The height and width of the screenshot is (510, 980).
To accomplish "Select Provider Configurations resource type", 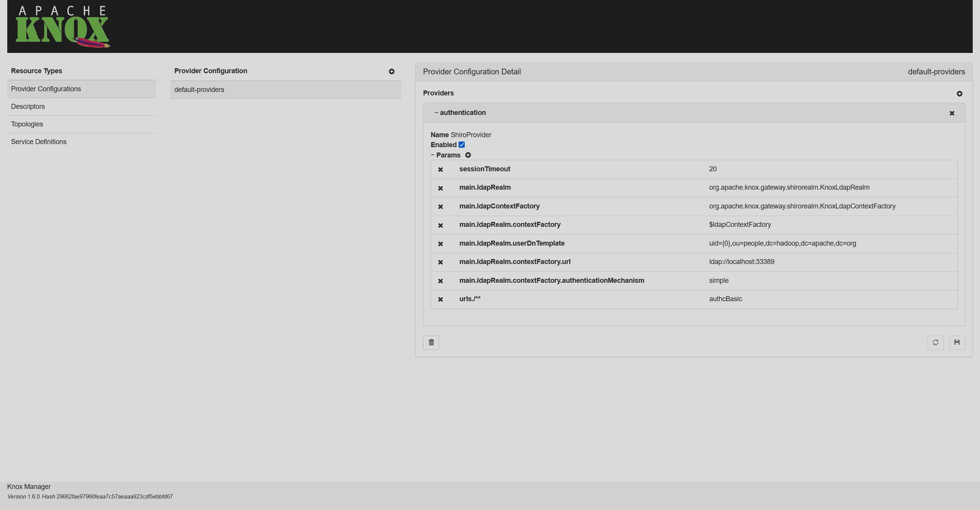I will [x=82, y=89].
